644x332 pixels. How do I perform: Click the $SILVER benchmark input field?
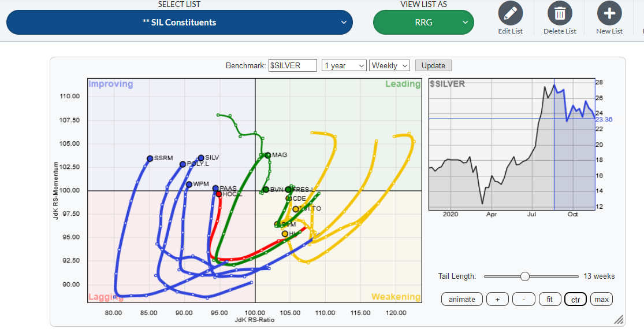click(292, 65)
